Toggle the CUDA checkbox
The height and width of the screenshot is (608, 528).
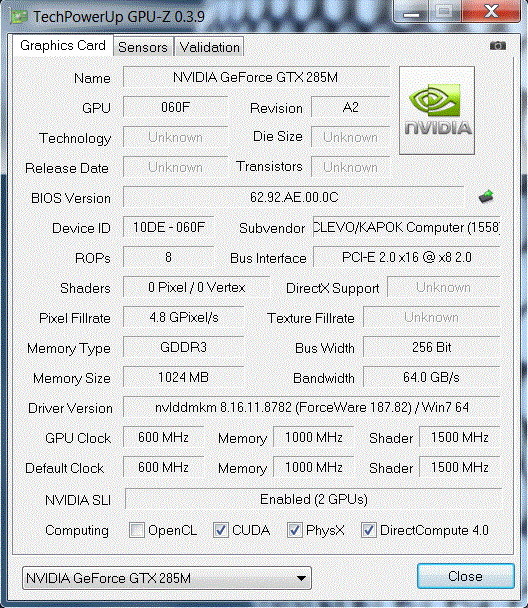[x=221, y=530]
